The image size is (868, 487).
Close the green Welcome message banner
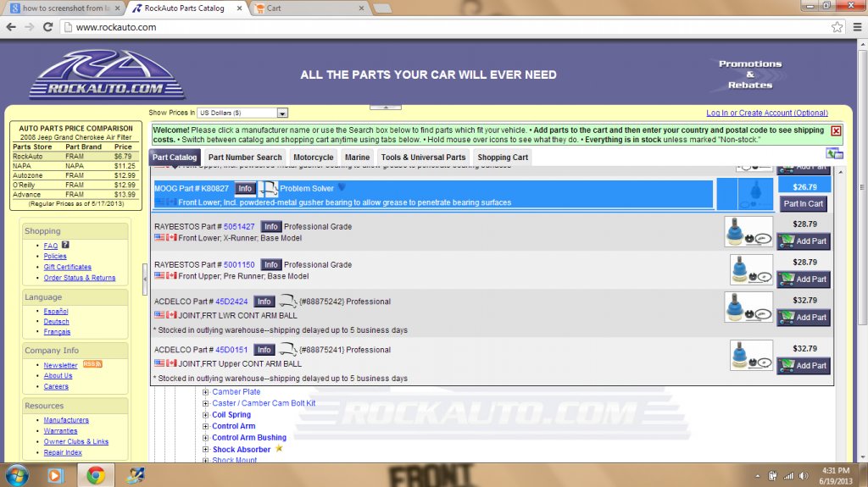[836, 131]
